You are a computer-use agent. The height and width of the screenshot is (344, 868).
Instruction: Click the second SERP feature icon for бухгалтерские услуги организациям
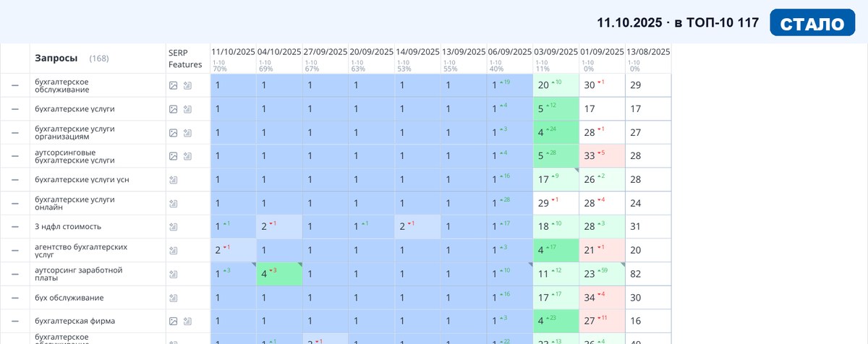[x=187, y=133]
